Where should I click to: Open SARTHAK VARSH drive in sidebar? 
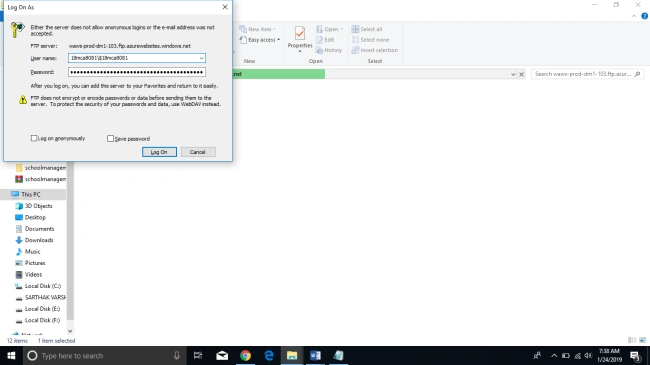coord(41,297)
